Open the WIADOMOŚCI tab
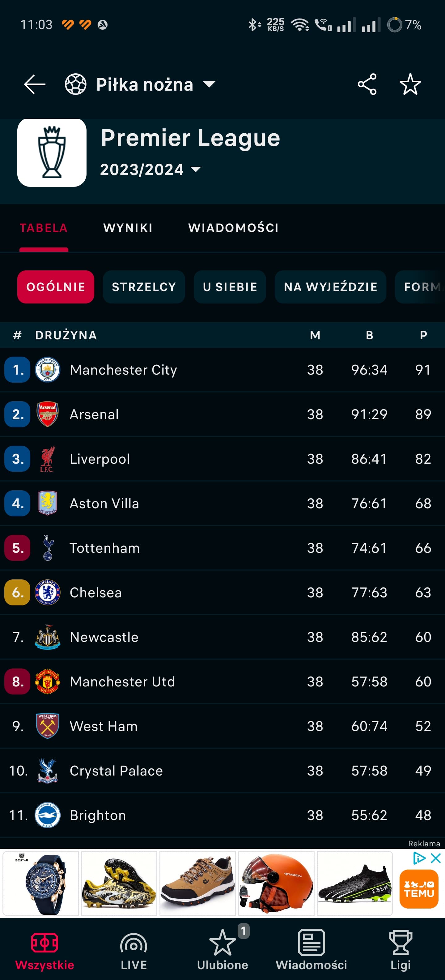Screen dimensions: 445x980 point(233,228)
